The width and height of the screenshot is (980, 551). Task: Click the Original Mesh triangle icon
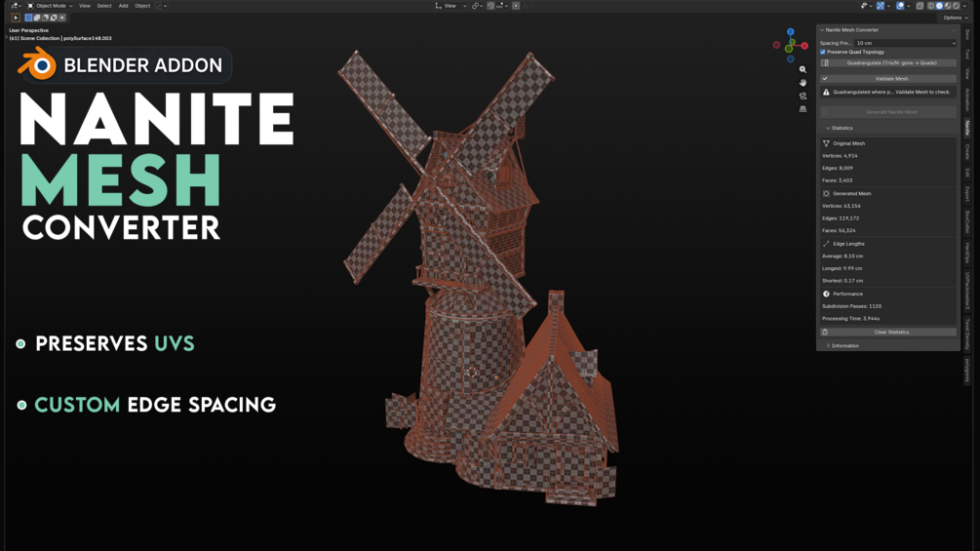click(x=826, y=143)
